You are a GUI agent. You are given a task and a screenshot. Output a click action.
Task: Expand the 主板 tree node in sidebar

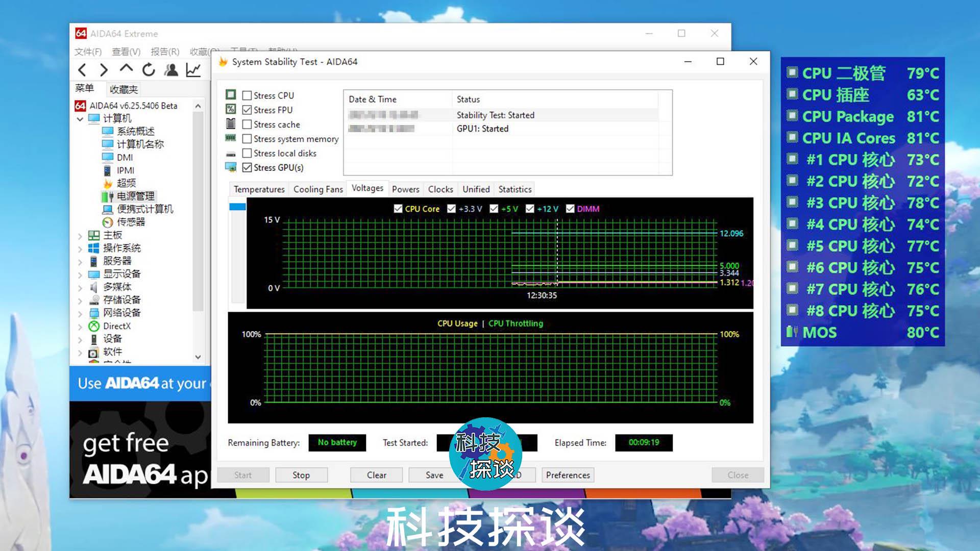(82, 235)
